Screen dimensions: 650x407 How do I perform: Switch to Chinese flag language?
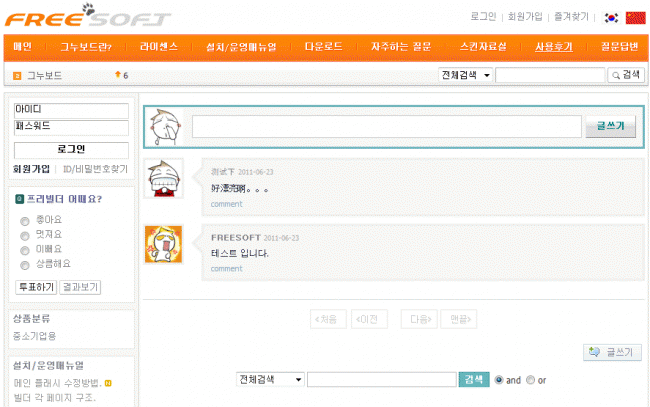tap(635, 17)
